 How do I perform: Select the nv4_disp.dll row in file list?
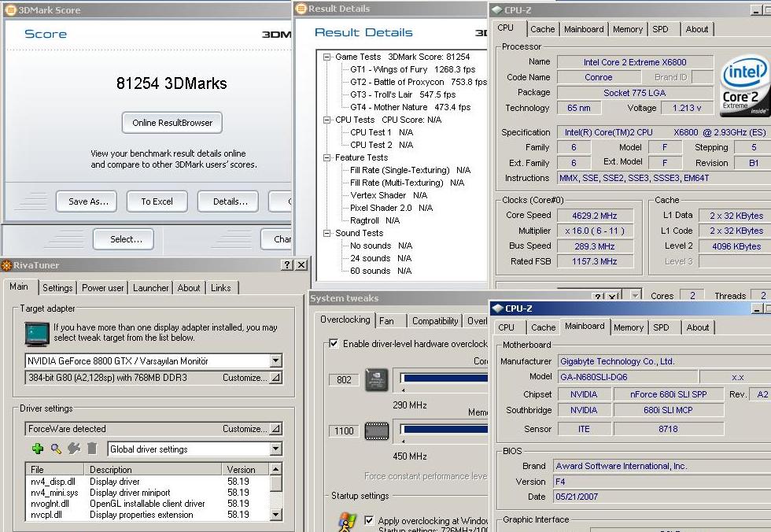(x=147, y=482)
